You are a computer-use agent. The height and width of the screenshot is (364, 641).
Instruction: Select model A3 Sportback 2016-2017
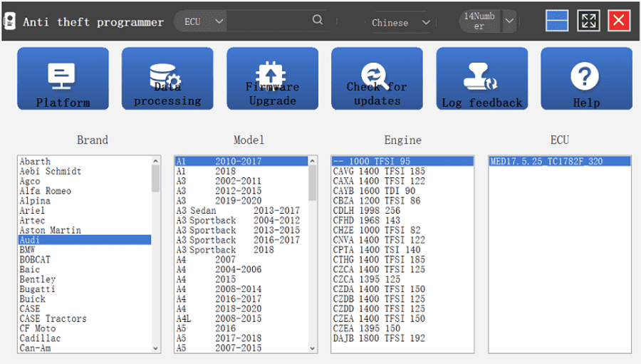tap(241, 240)
